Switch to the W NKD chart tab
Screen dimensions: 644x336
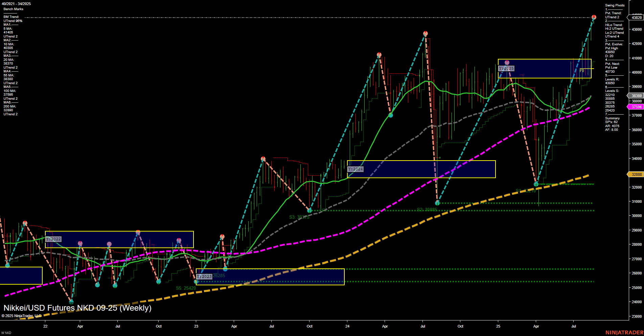[x=7, y=333]
